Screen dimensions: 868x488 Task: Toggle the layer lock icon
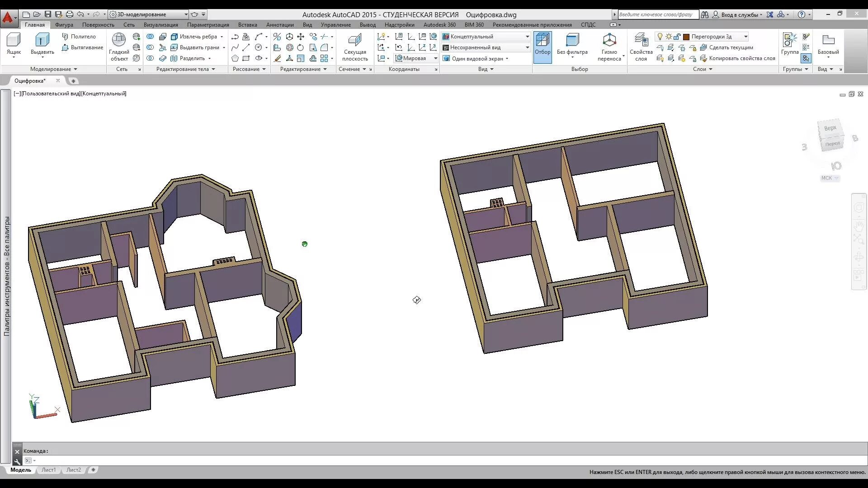click(x=676, y=37)
